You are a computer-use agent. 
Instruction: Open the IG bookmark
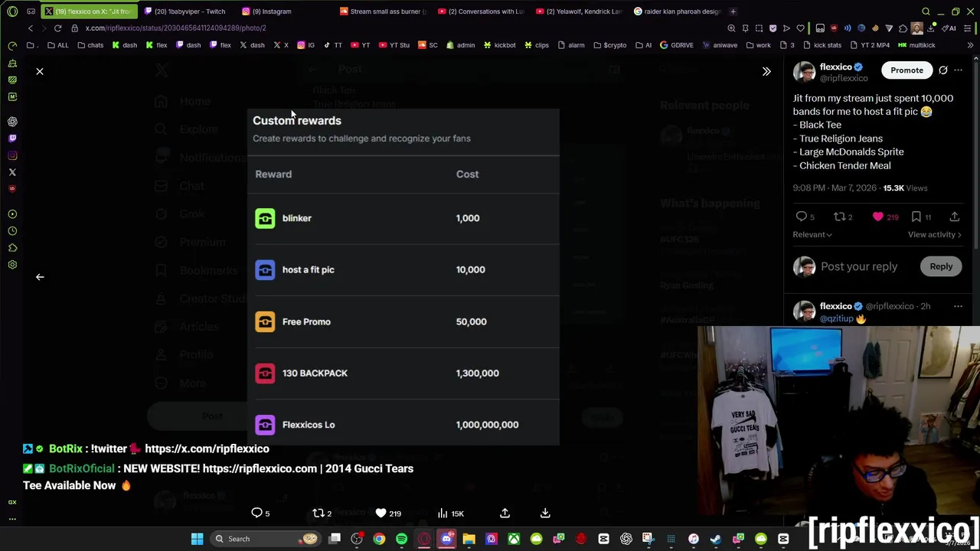pos(305,45)
